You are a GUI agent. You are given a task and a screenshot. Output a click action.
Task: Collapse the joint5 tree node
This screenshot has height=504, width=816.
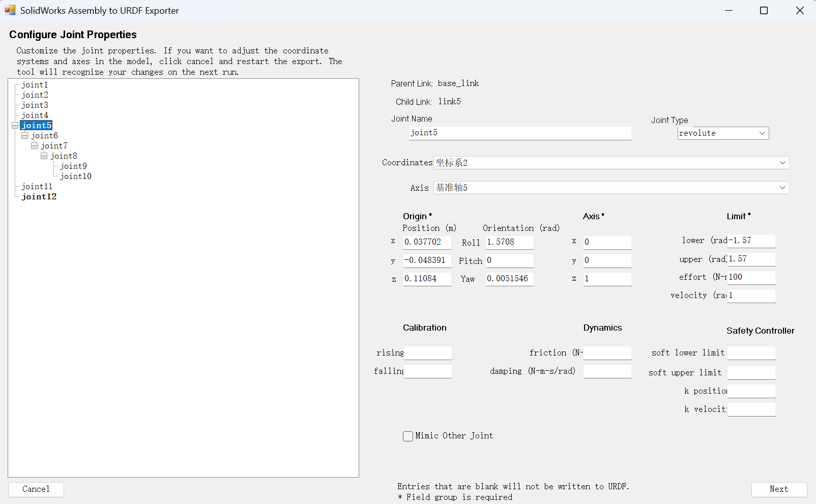click(x=15, y=126)
